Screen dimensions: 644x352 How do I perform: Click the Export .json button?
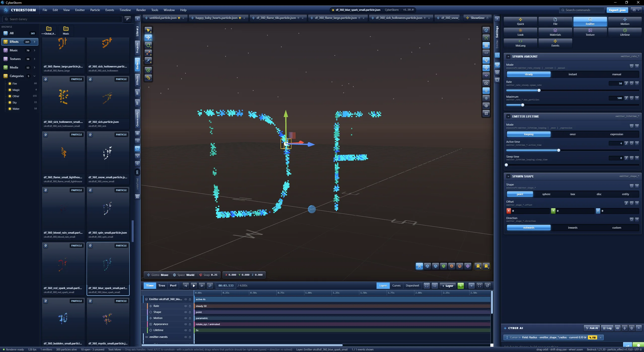point(617,10)
